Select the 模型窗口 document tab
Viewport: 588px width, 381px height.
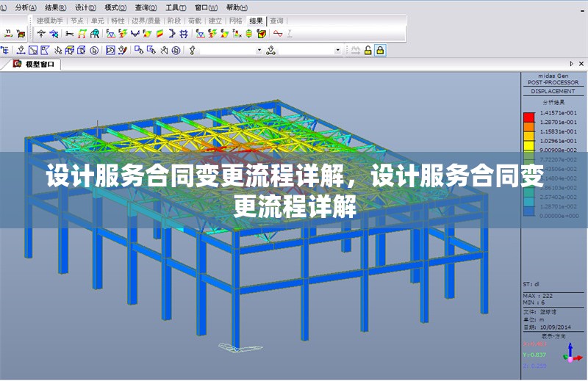point(38,64)
